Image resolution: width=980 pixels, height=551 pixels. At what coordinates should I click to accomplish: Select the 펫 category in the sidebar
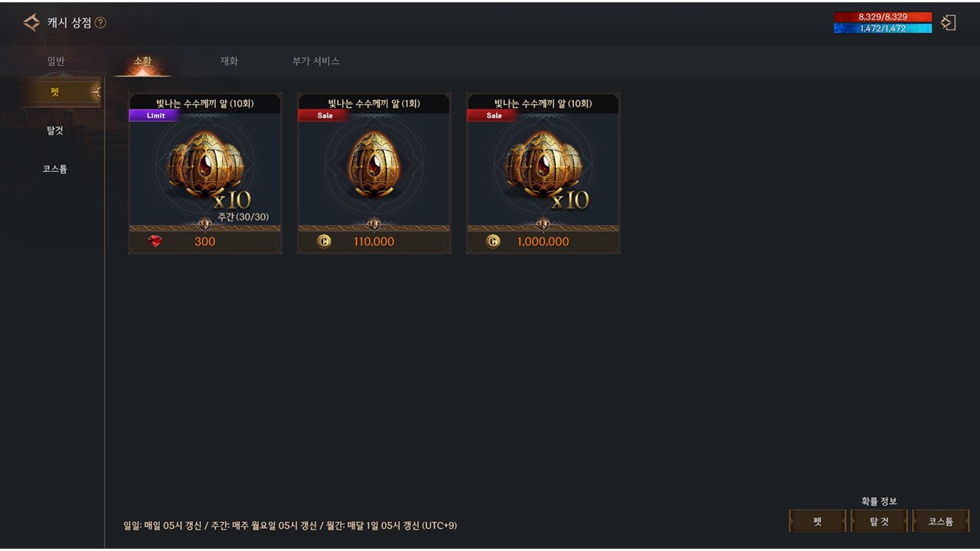pyautogui.click(x=54, y=92)
